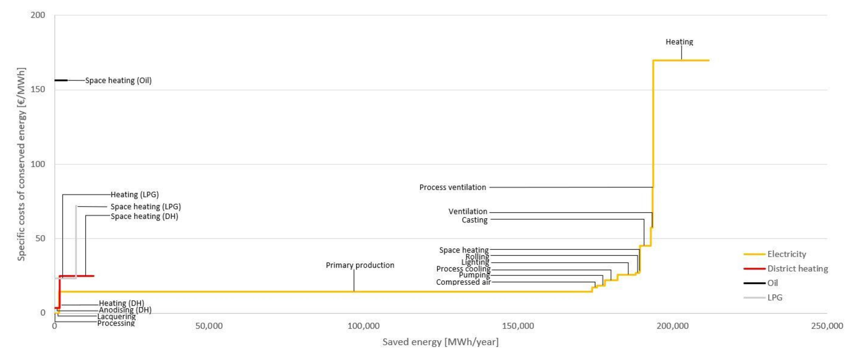Click the Ventilation data label

point(468,212)
